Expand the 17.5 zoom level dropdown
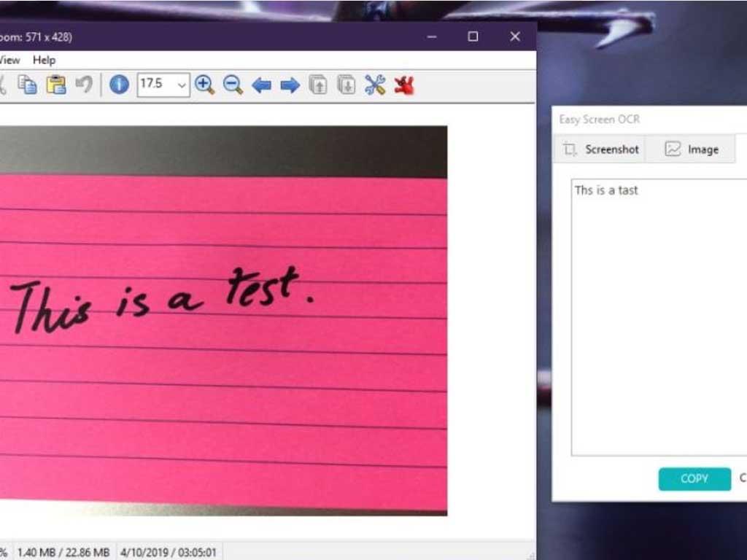 click(181, 85)
